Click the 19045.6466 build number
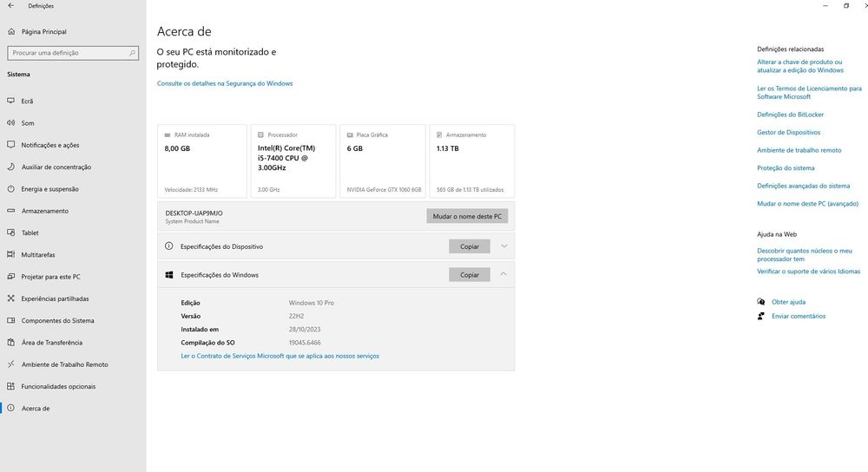 [305, 343]
